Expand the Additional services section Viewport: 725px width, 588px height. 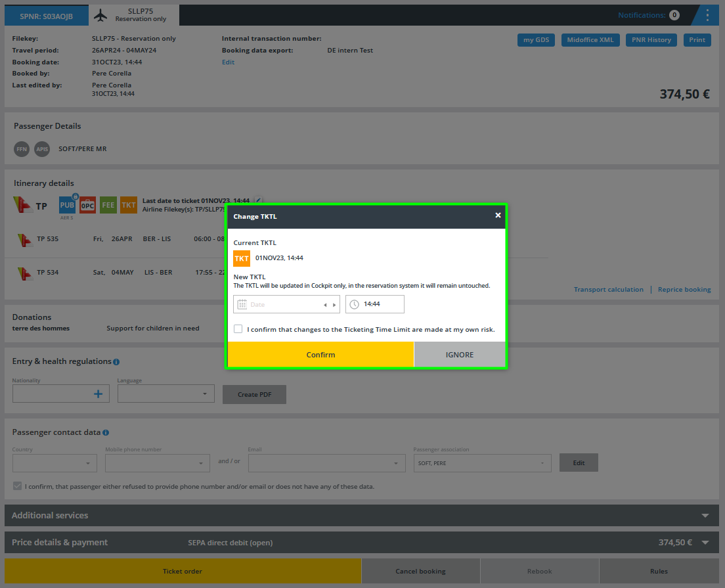coord(705,516)
